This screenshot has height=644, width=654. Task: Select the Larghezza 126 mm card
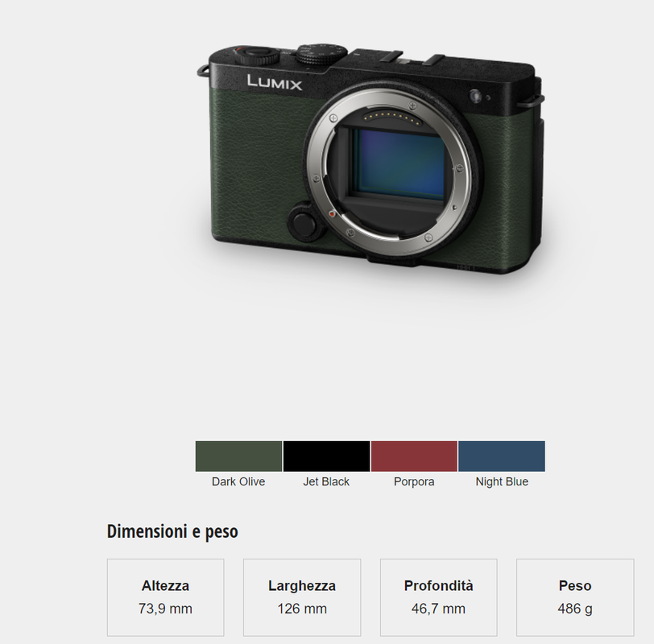[302, 597]
